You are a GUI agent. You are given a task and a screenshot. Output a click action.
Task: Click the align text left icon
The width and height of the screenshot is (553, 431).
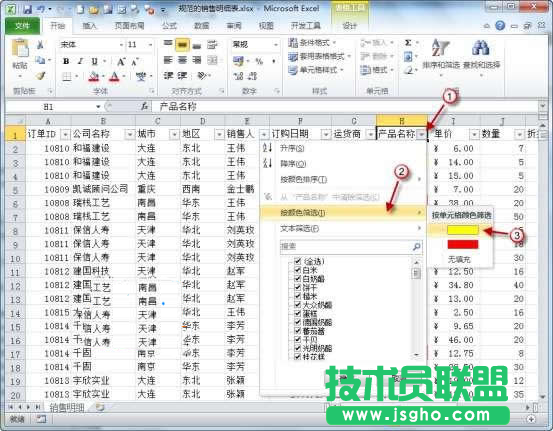pyautogui.click(x=168, y=61)
